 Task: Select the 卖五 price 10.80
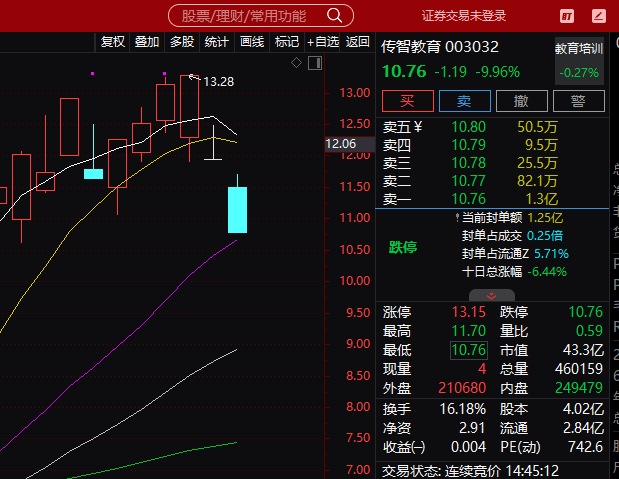(x=469, y=127)
